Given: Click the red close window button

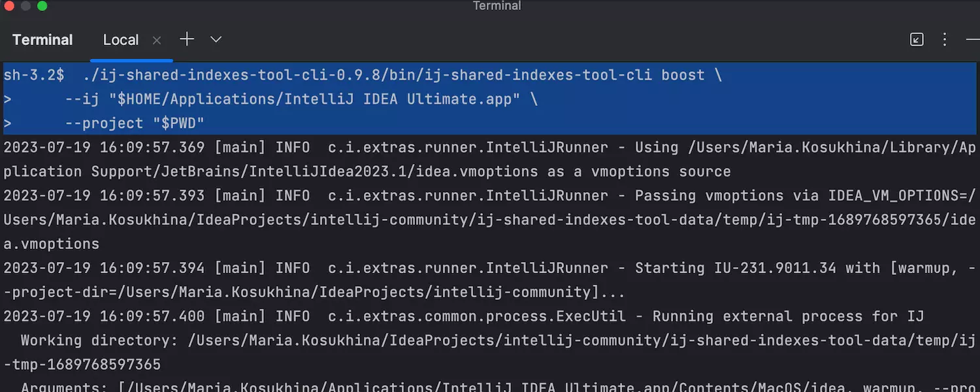Looking at the screenshot, I should click(x=9, y=6).
